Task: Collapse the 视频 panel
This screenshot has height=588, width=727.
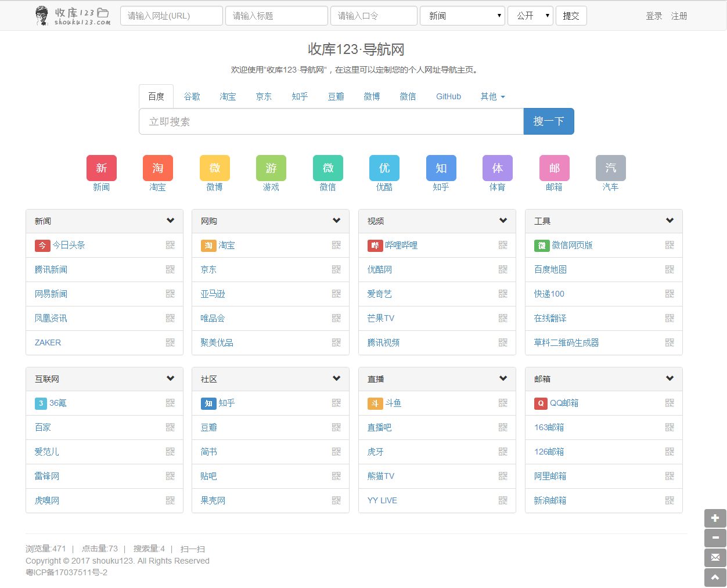Action: tap(503, 221)
